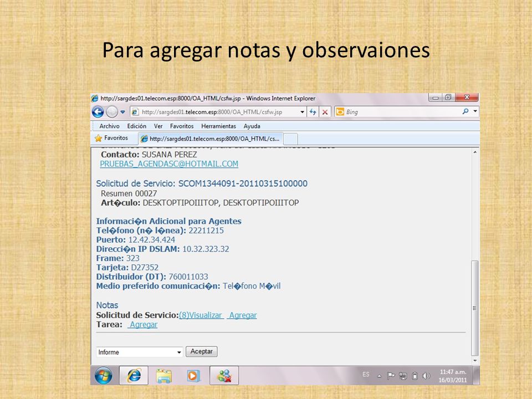Image resolution: width=532 pixels, height=399 pixels.
Task: Click the Contacto name SUSANA PEREZ
Action: [x=170, y=155]
